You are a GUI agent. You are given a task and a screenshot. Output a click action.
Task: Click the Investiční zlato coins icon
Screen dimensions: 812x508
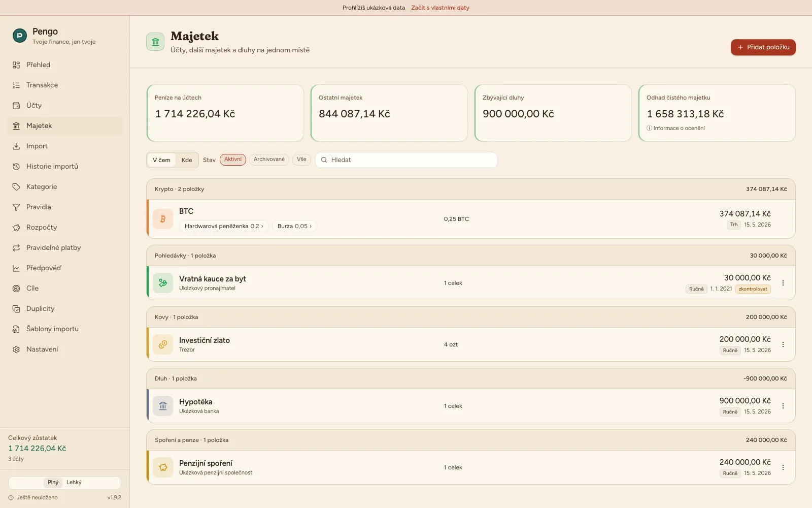(163, 344)
